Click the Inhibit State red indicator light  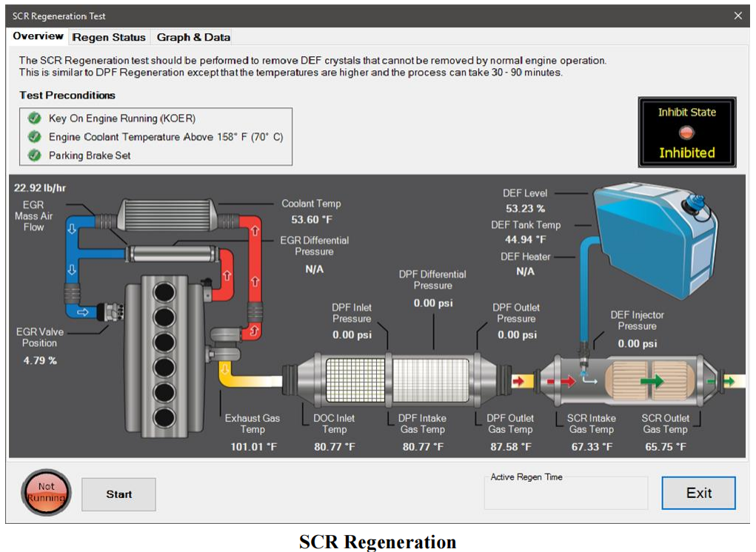point(686,133)
